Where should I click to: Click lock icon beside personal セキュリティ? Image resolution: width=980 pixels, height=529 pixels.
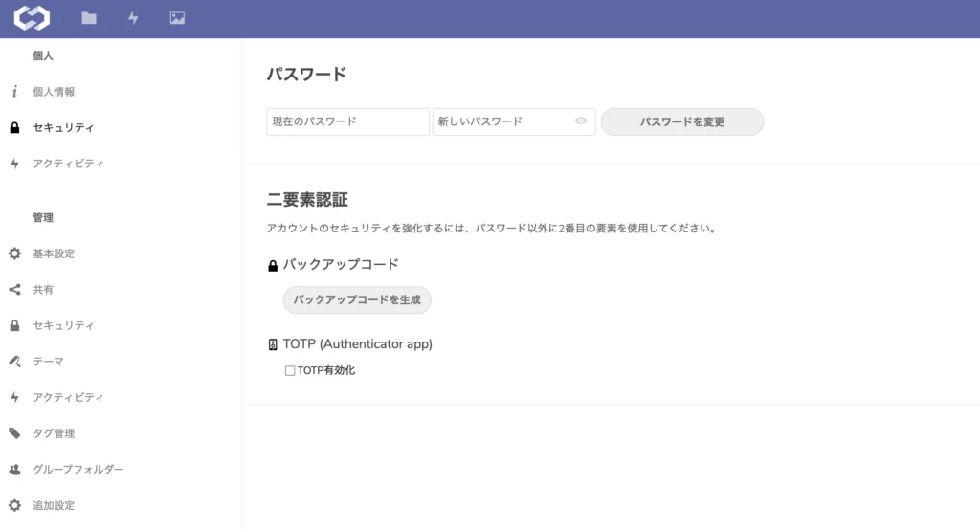pyautogui.click(x=14, y=128)
